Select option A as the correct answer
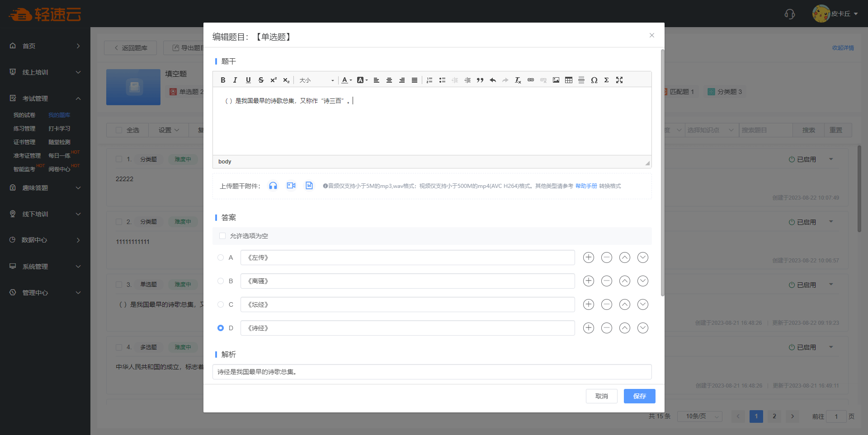The width and height of the screenshot is (868, 435). pyautogui.click(x=221, y=257)
